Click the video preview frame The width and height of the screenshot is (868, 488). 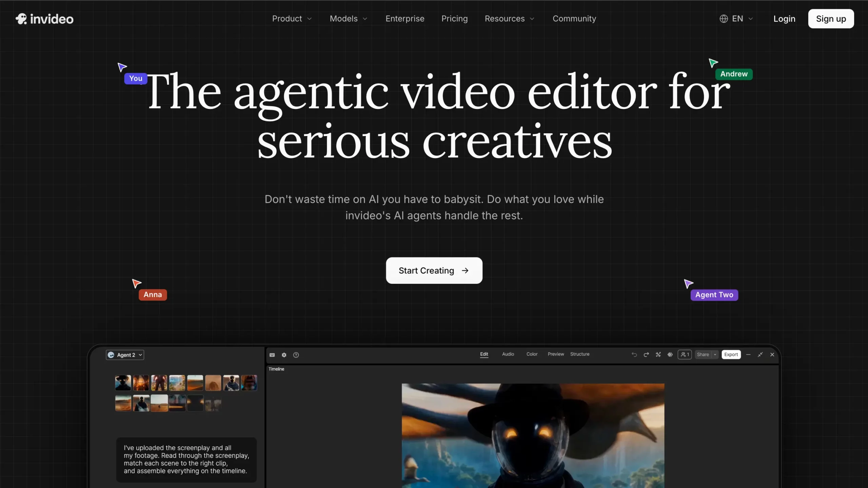pos(533,436)
